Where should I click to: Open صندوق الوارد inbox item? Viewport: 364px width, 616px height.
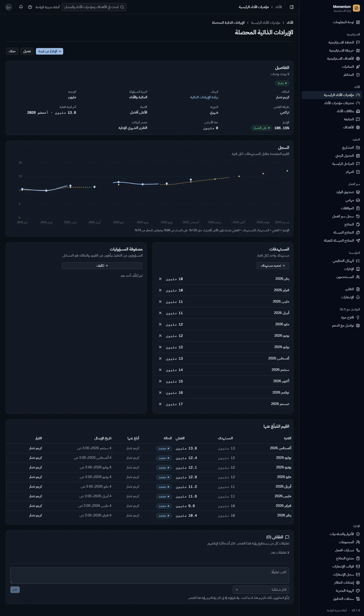coord(332,192)
